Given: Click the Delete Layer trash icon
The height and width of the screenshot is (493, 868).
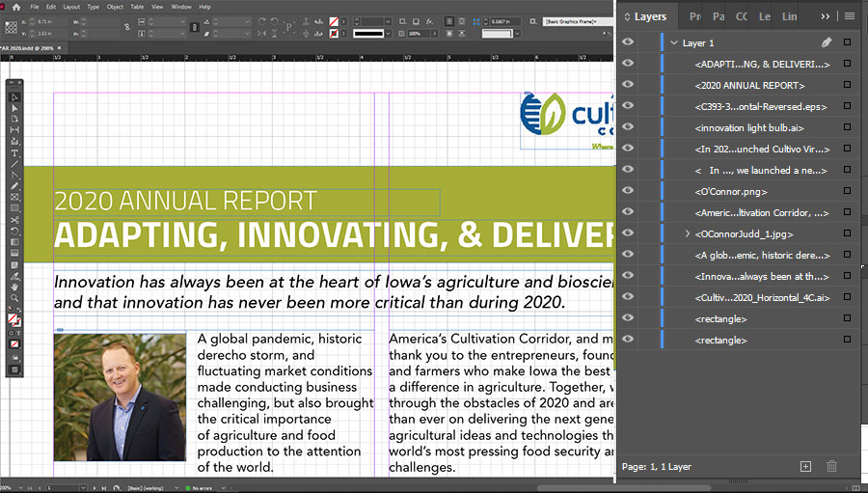Looking at the screenshot, I should pyautogui.click(x=831, y=467).
